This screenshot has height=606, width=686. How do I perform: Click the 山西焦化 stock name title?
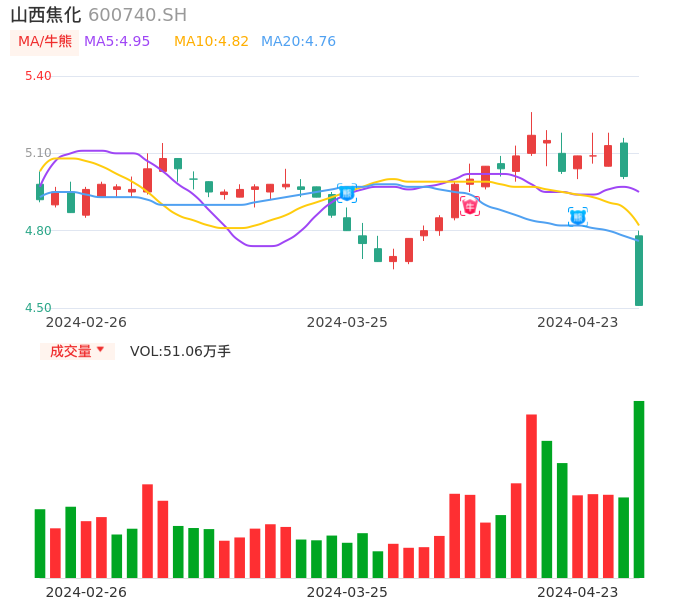pos(45,15)
